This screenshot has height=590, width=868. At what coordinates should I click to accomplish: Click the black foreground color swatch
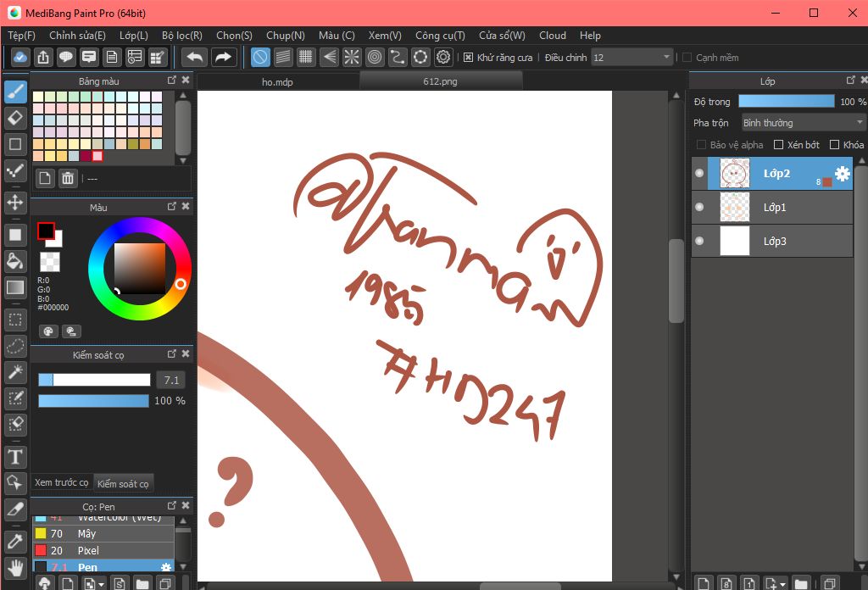(46, 231)
